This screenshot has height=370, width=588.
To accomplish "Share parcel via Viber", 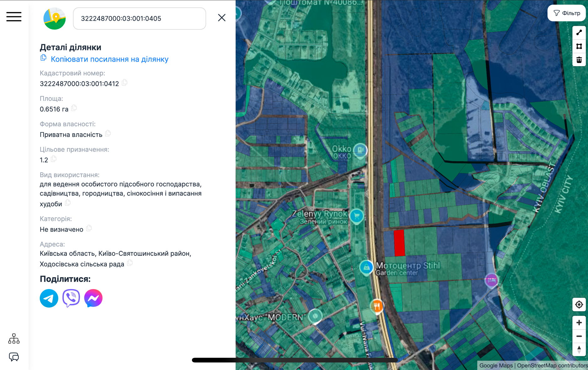I will pyautogui.click(x=71, y=298).
